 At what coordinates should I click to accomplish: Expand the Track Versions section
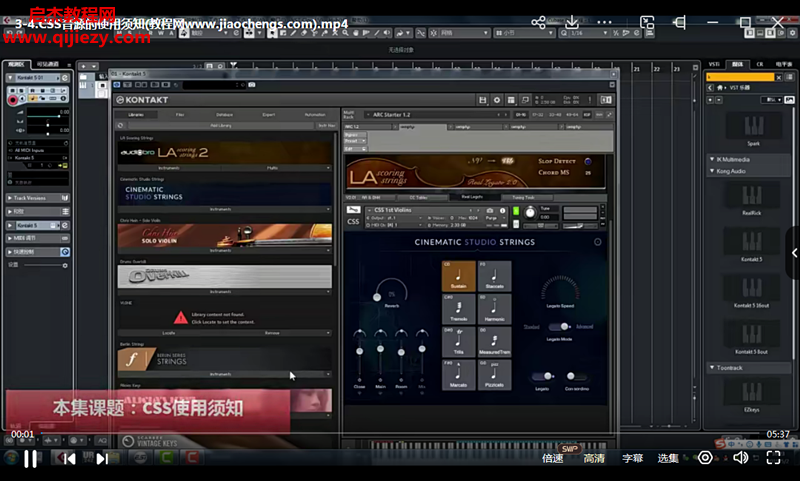click(x=38, y=198)
